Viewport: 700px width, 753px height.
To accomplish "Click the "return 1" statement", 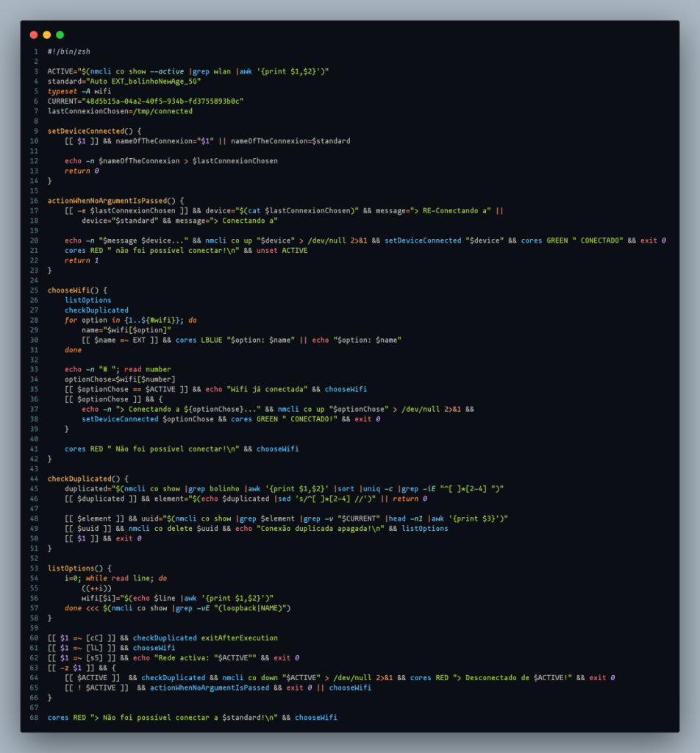I will (81, 260).
